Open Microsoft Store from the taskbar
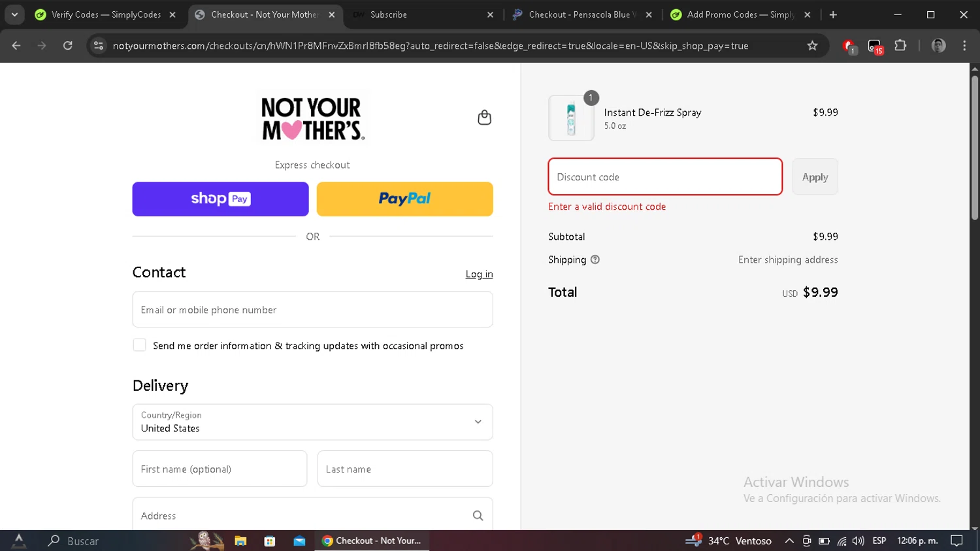The height and width of the screenshot is (551, 980). (270, 541)
